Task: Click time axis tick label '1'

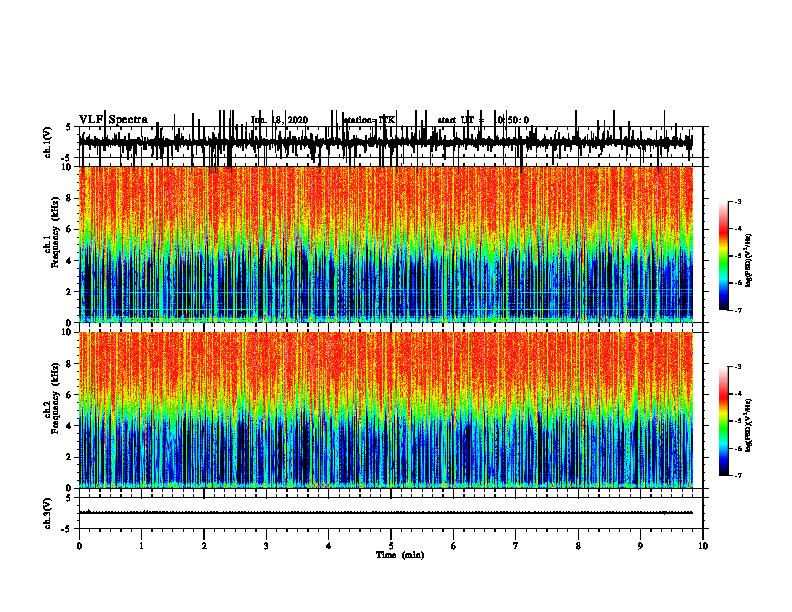Action: (141, 546)
